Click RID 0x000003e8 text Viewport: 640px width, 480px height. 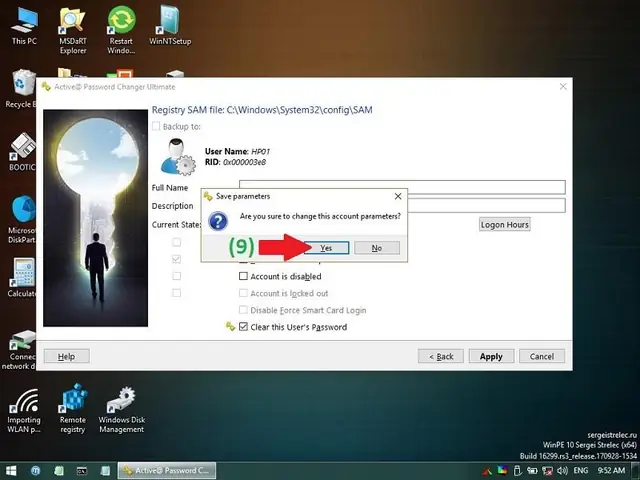(x=235, y=162)
